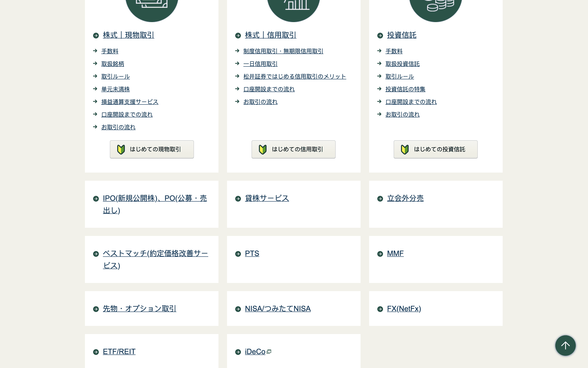Open はじめての信用取引 button

(x=294, y=149)
